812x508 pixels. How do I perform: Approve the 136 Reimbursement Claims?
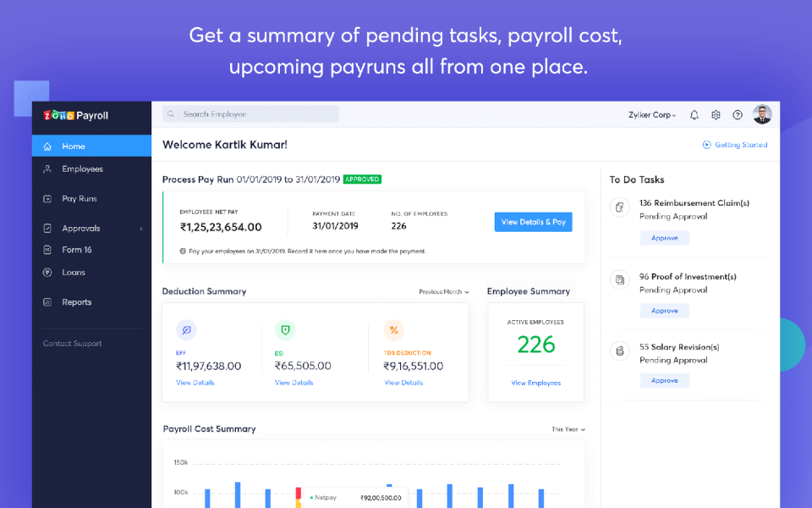664,238
